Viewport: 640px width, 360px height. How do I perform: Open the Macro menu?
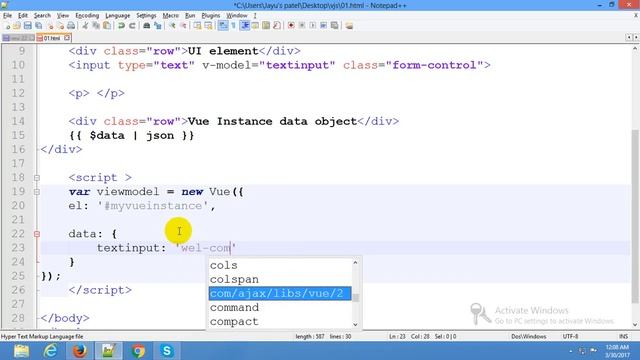[x=171, y=16]
